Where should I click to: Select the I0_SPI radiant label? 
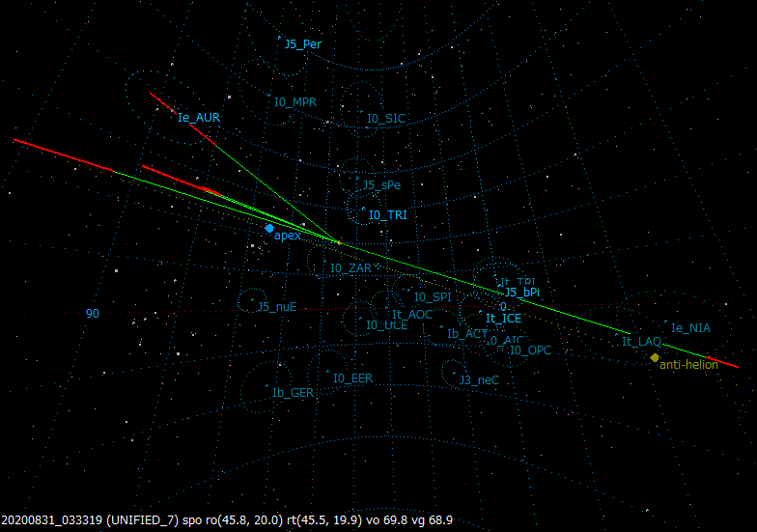click(433, 297)
